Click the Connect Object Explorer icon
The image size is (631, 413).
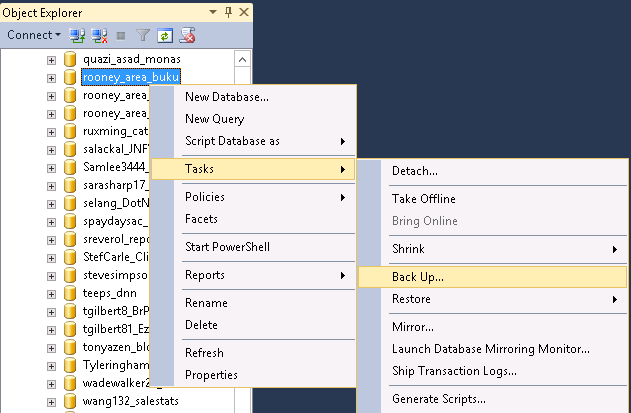pyautogui.click(x=77, y=35)
